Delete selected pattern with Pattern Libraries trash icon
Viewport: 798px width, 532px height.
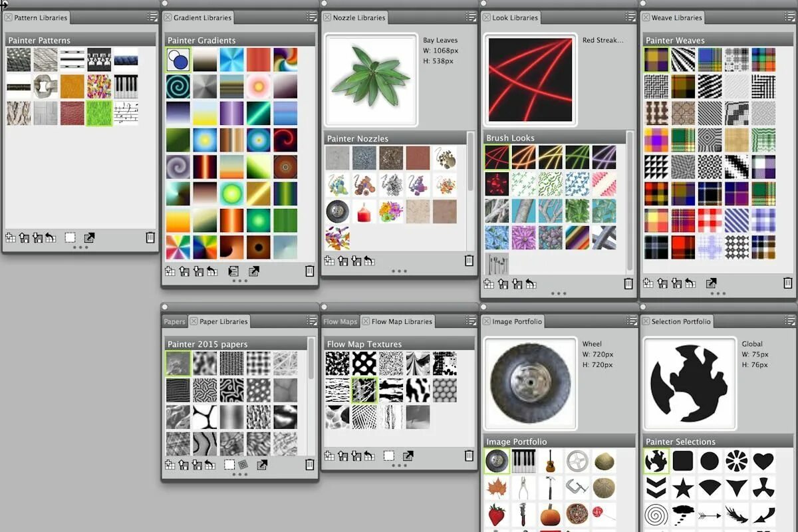coord(150,237)
